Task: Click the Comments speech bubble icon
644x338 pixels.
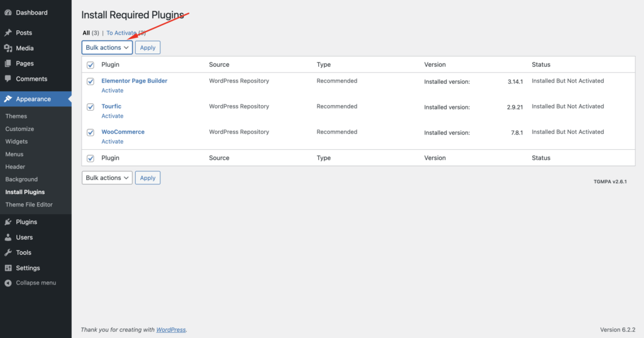Action: (8, 79)
